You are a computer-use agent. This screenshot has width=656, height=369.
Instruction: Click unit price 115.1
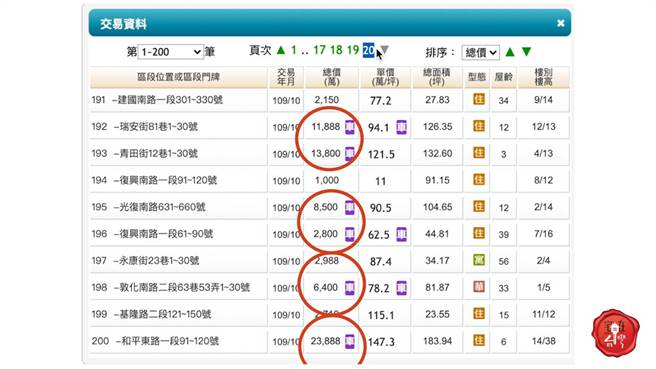pyautogui.click(x=381, y=315)
